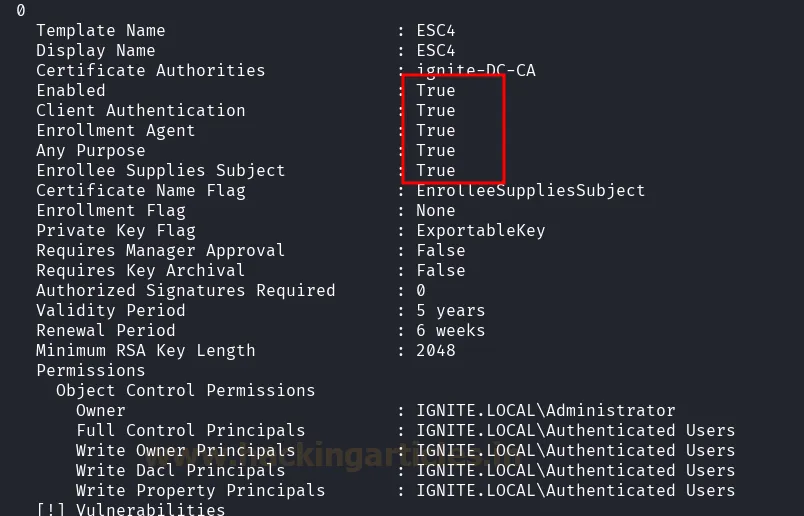Click the IGNITE.LOCAL\Administrator owner value
The width and height of the screenshot is (804, 516).
click(545, 410)
